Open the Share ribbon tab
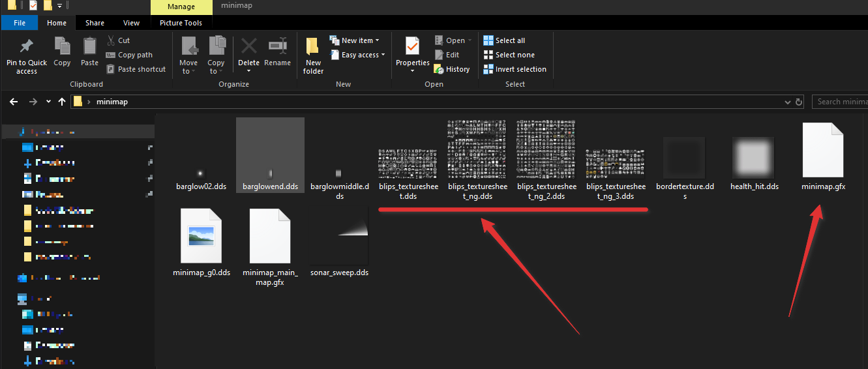Screen dimensions: 868x369 pos(95,23)
